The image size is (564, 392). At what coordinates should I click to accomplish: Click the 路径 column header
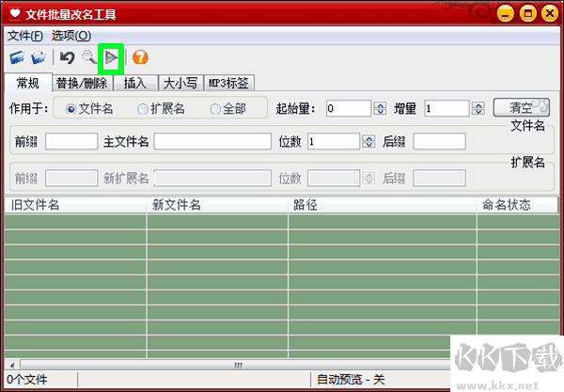coord(383,205)
